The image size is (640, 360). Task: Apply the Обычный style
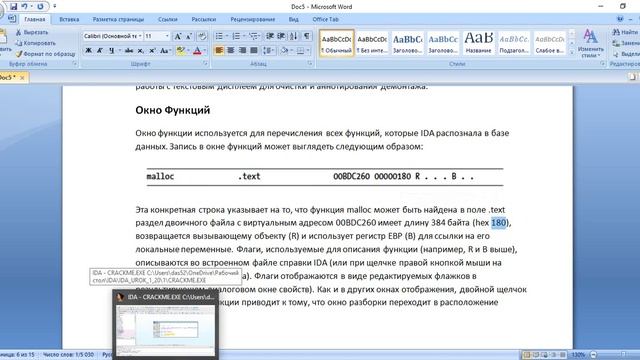point(337,43)
